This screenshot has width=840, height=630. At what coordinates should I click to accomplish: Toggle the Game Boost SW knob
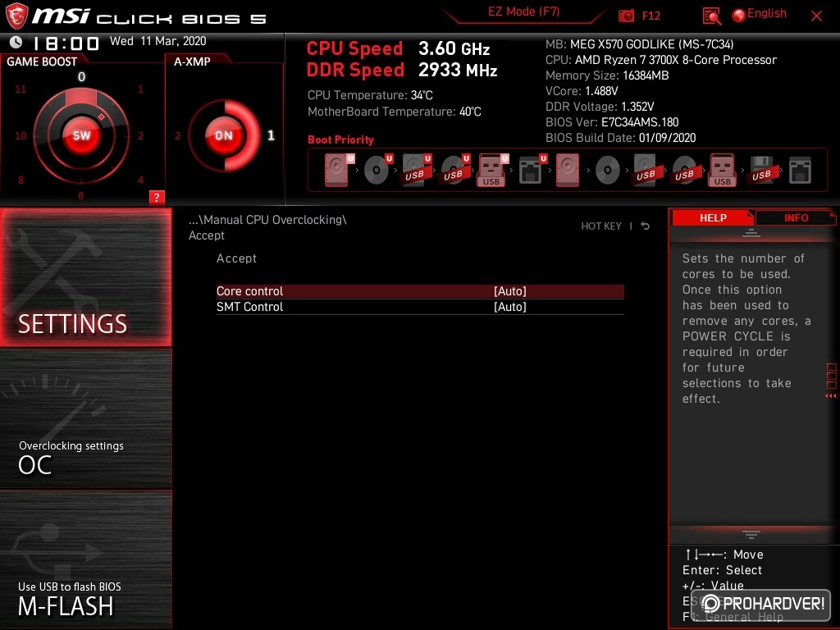tap(81, 135)
